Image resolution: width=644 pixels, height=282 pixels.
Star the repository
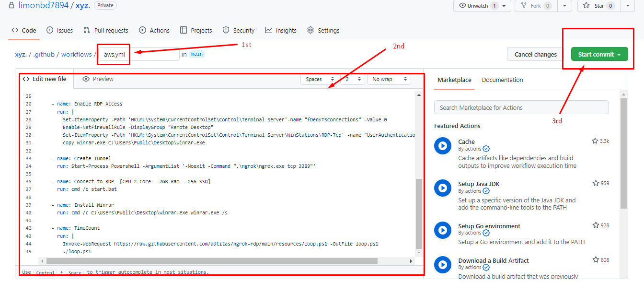pyautogui.click(x=599, y=6)
